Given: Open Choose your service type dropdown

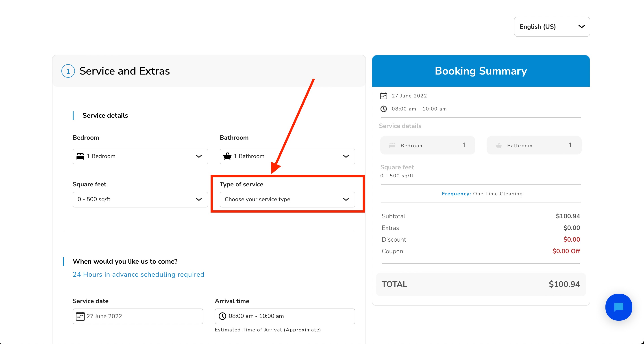Looking at the screenshot, I should (287, 200).
